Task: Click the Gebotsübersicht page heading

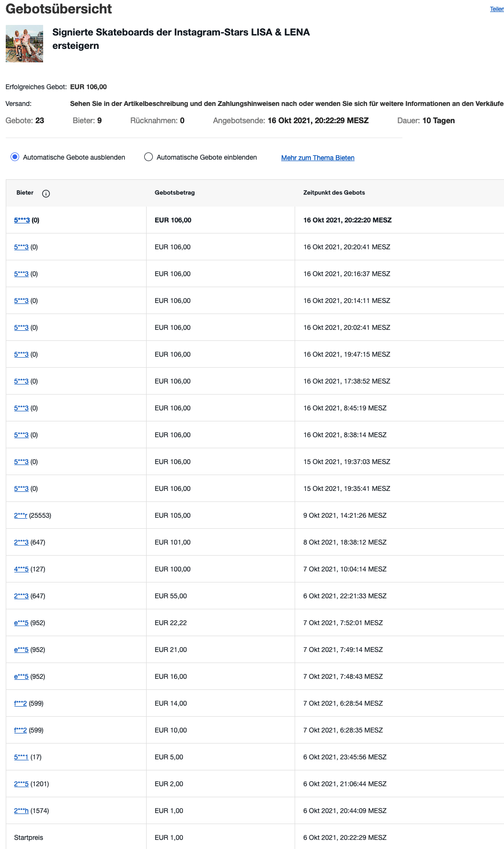Action: coord(59,9)
